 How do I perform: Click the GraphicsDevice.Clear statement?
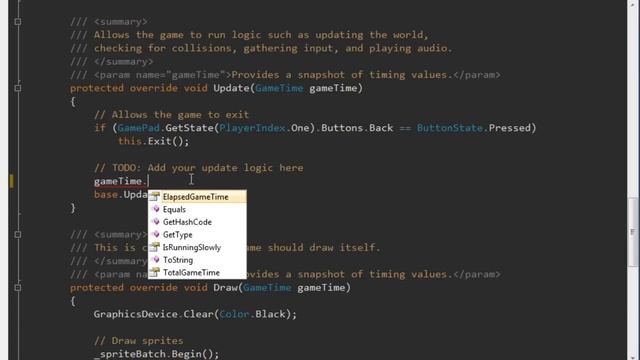point(195,314)
